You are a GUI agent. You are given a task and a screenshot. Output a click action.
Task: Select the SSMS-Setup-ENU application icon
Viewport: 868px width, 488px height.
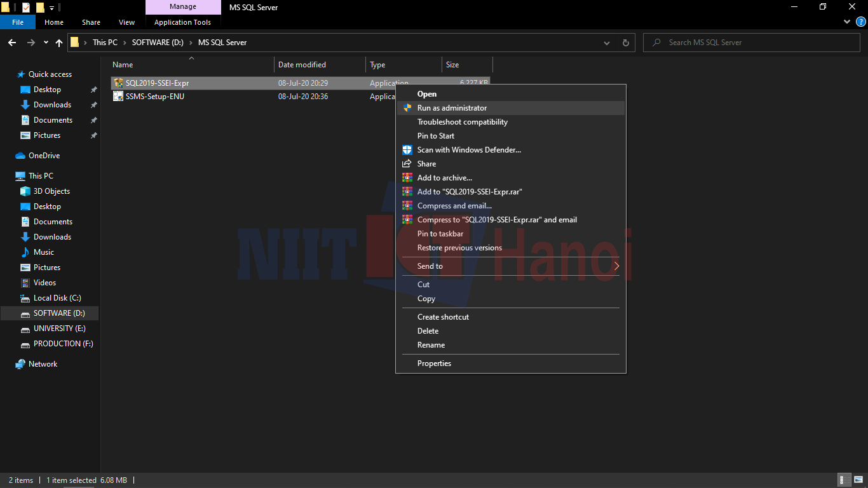(x=118, y=97)
